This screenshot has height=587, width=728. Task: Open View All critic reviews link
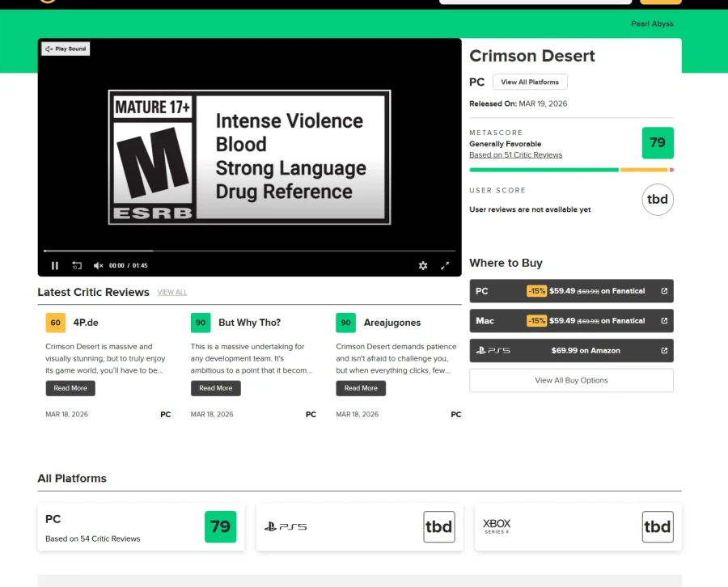tap(171, 293)
